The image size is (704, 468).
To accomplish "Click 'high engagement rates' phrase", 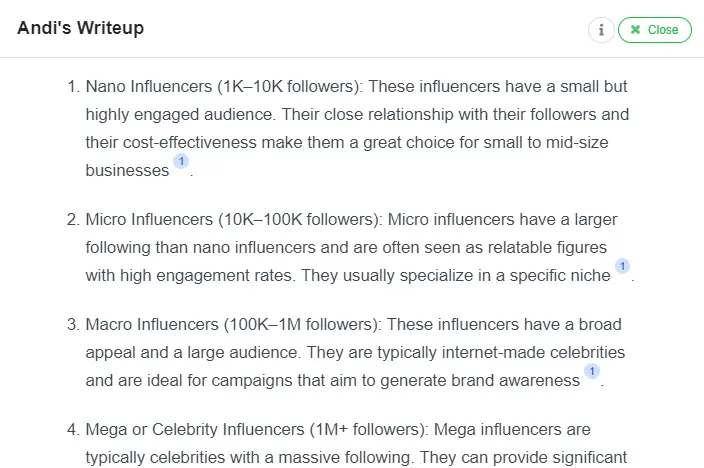I will tap(205, 275).
